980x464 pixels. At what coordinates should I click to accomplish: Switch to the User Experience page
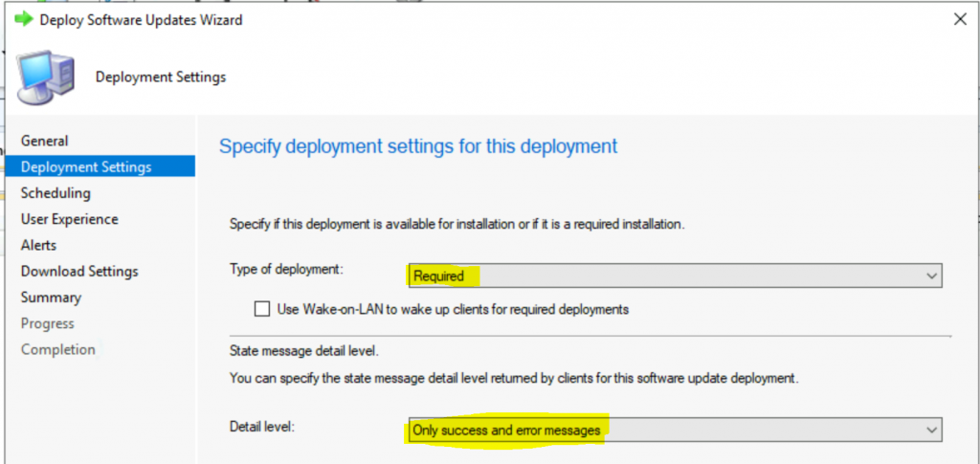pos(69,219)
